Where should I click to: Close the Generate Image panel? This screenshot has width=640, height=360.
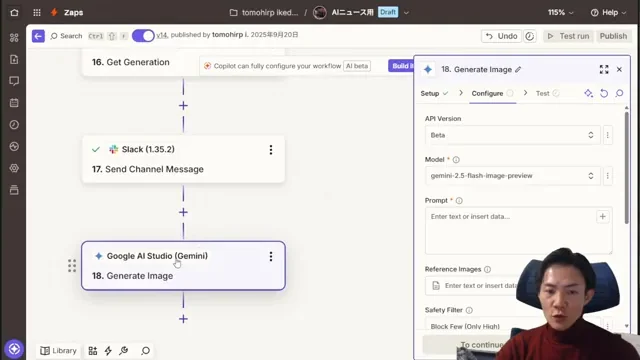[619, 69]
